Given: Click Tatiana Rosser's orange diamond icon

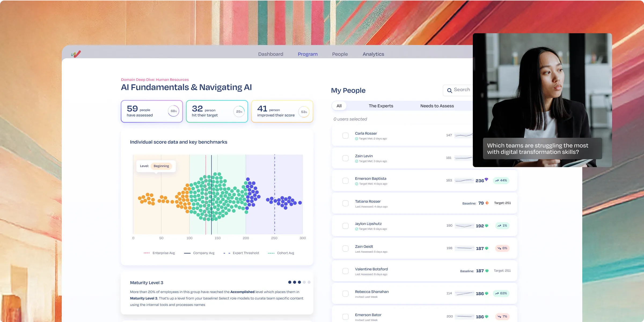Looking at the screenshot, I should coord(487,203).
